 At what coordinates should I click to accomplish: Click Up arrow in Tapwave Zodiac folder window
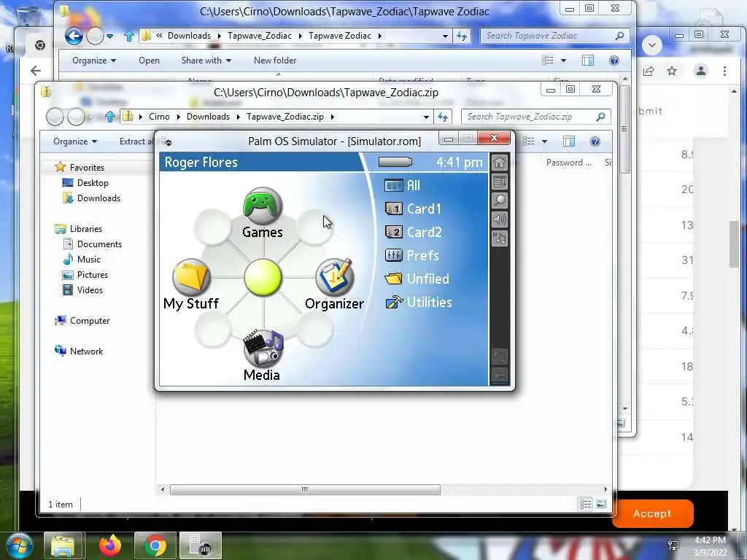tap(128, 36)
